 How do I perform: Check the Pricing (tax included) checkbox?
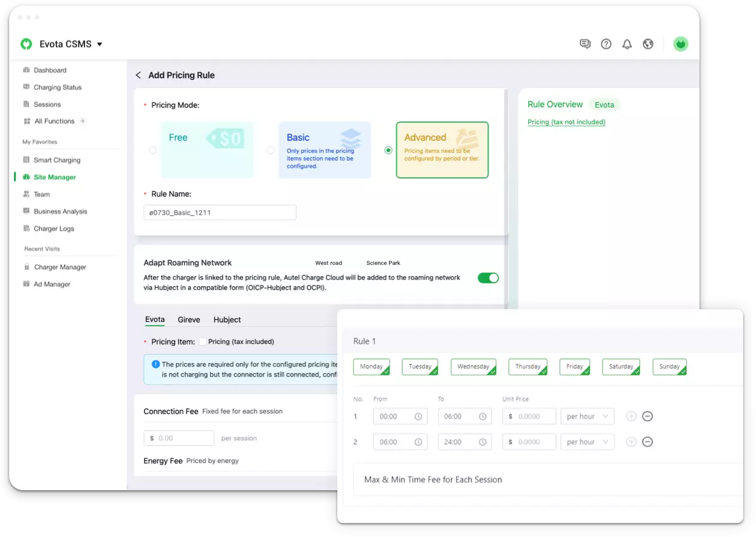click(x=204, y=341)
